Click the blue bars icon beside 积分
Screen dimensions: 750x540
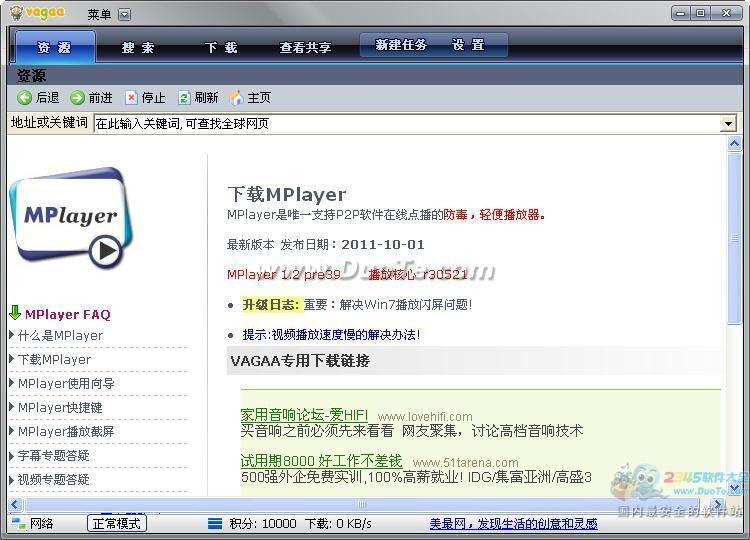coord(215,523)
